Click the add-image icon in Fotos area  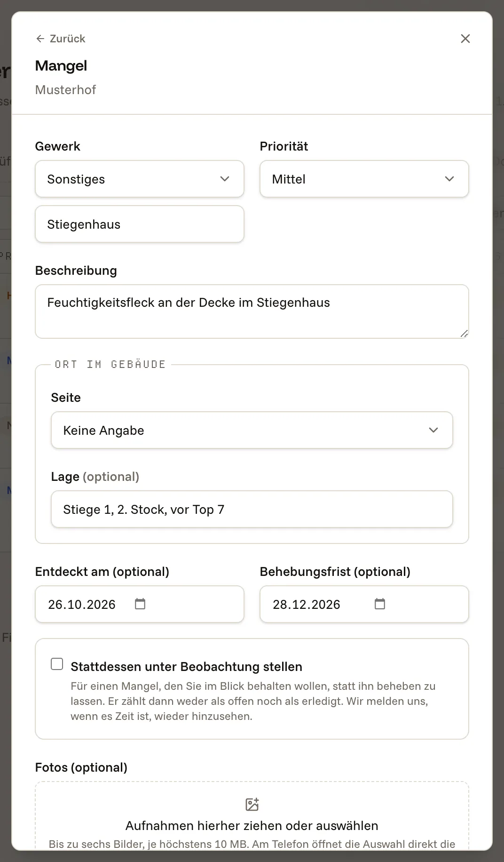[252, 804]
